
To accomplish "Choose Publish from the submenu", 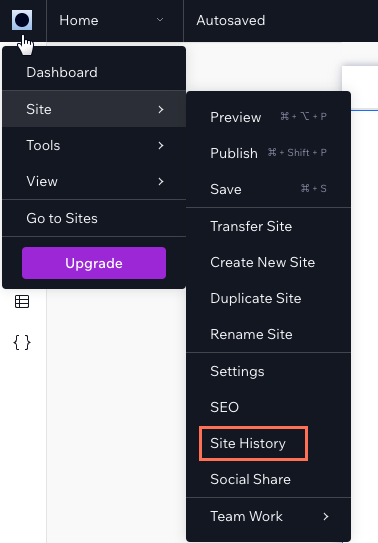I will coord(269,153).
